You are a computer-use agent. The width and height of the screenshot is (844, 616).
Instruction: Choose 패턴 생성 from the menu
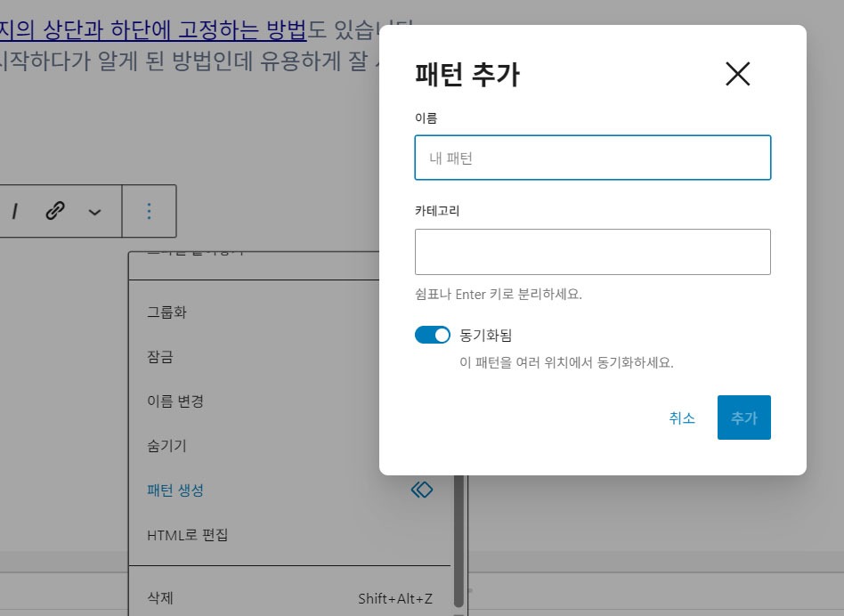[x=173, y=490]
